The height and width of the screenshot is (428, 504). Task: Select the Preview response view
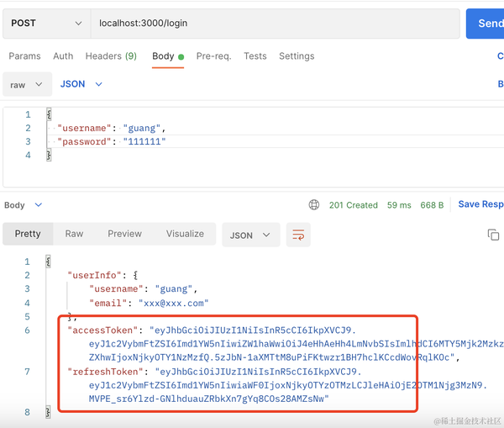(124, 234)
